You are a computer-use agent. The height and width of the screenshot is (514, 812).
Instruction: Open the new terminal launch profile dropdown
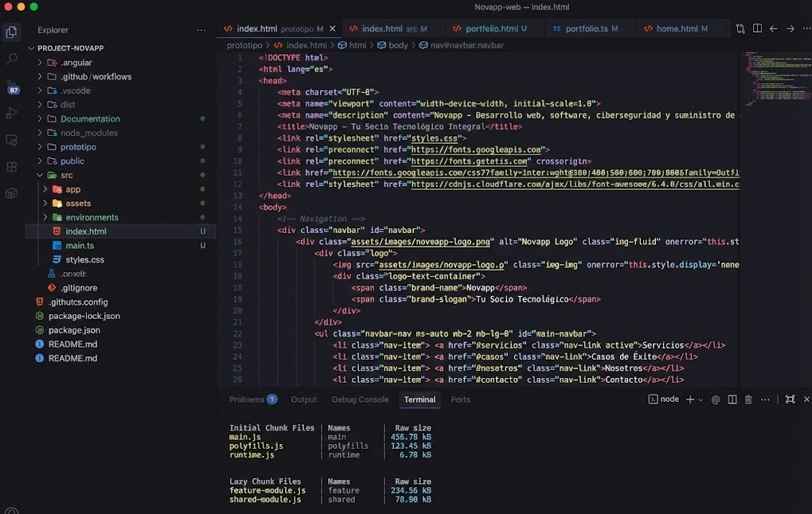[701, 400]
